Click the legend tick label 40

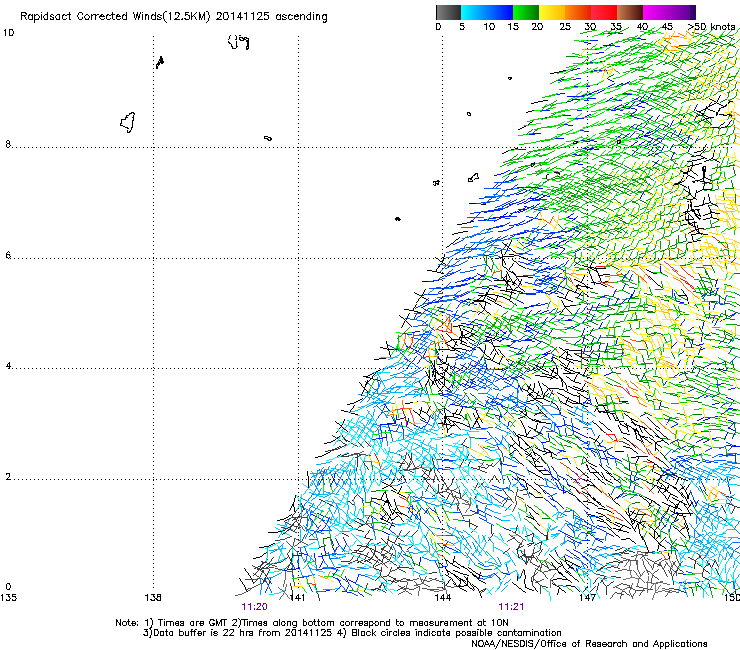click(642, 27)
